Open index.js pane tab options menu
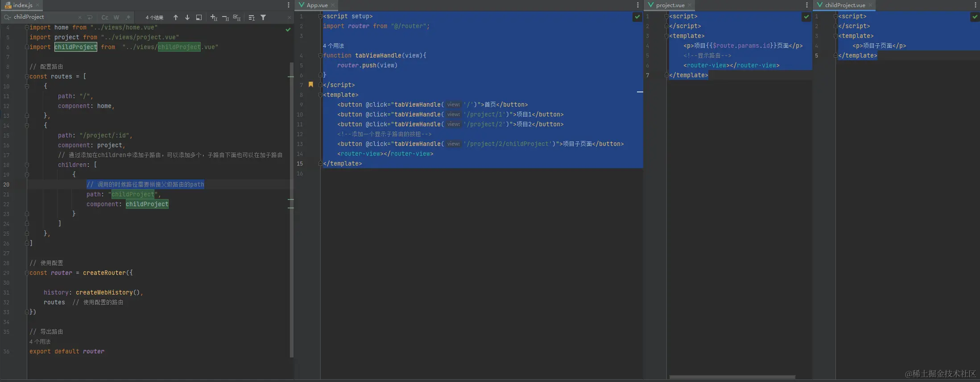This screenshot has width=980, height=382. click(x=289, y=5)
